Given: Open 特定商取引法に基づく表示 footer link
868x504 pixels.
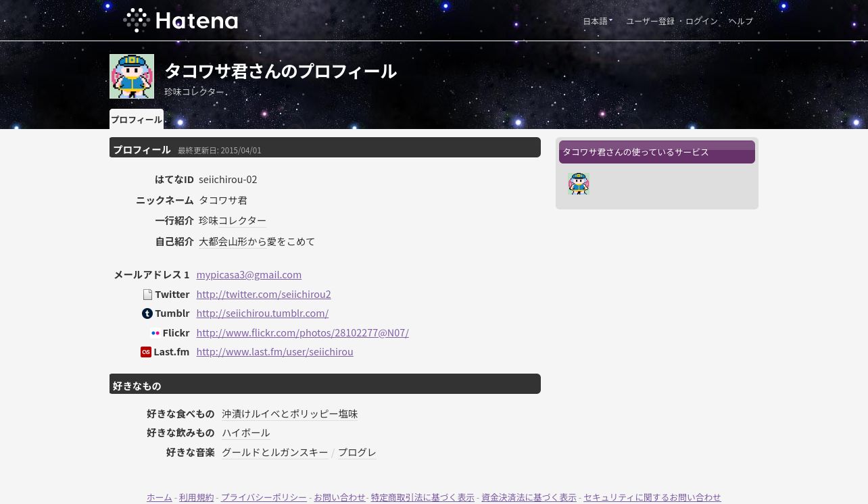Looking at the screenshot, I should pos(423,497).
